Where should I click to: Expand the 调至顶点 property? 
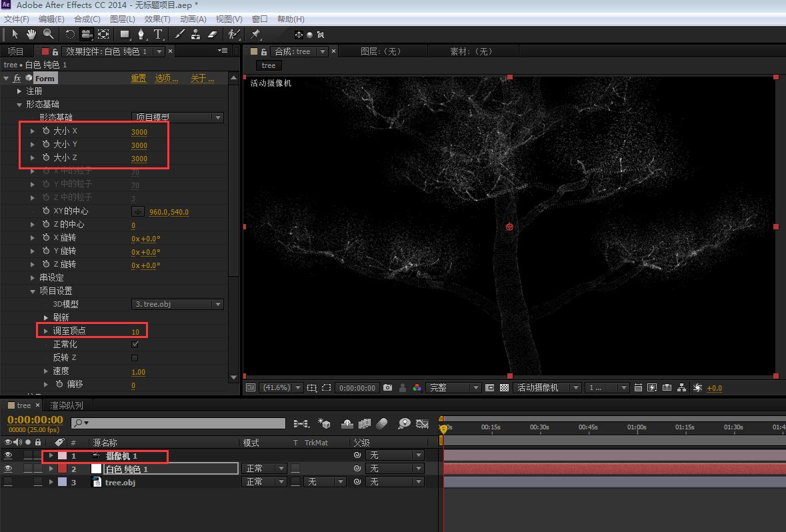46,331
